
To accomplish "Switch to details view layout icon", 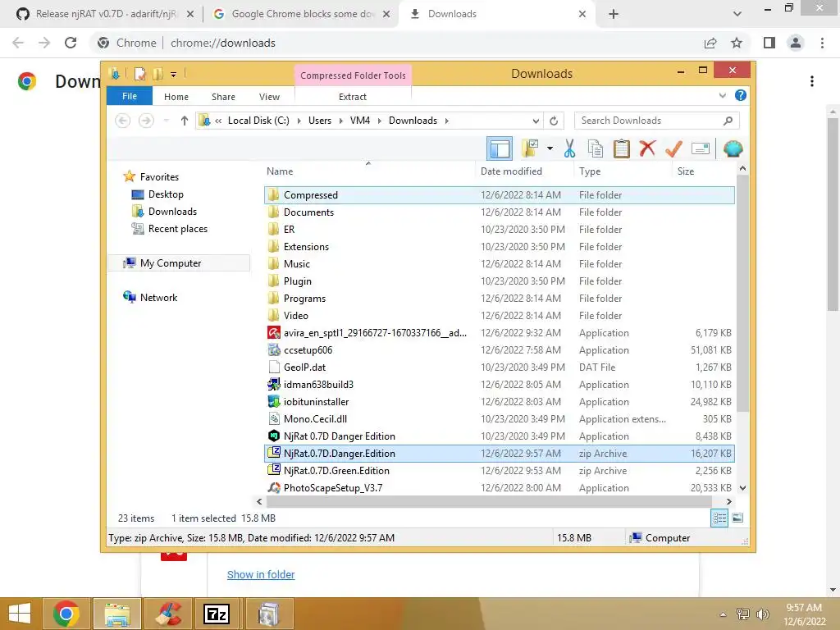I will (x=719, y=518).
